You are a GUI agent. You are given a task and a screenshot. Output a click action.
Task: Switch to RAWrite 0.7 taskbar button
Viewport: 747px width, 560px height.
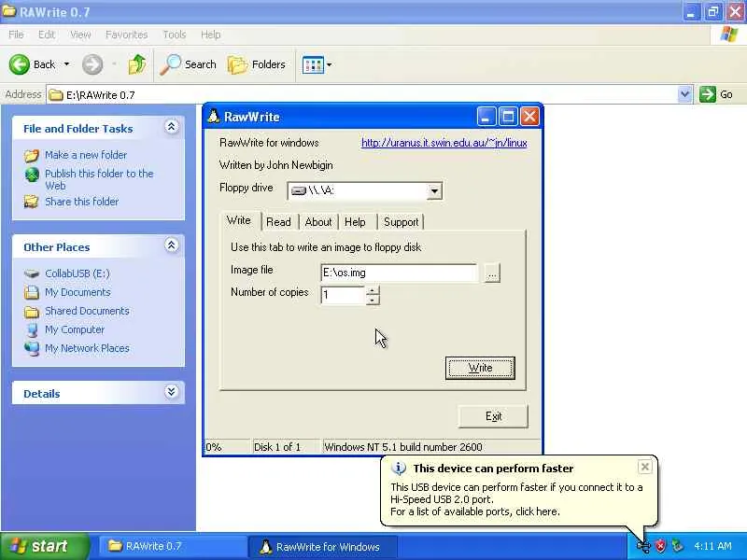coord(173,546)
